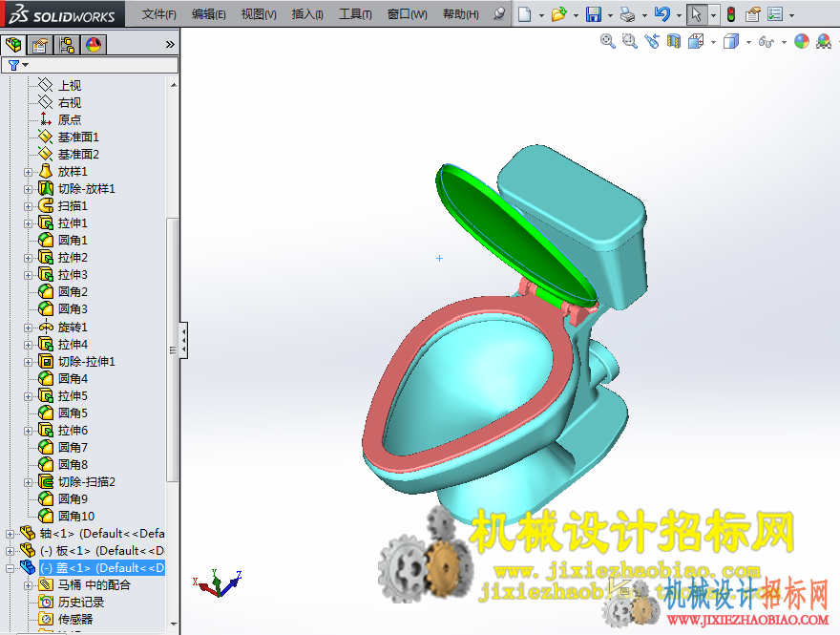The height and width of the screenshot is (635, 840).
Task: Click the feature tree scroll down arrow
Action: coord(173,624)
